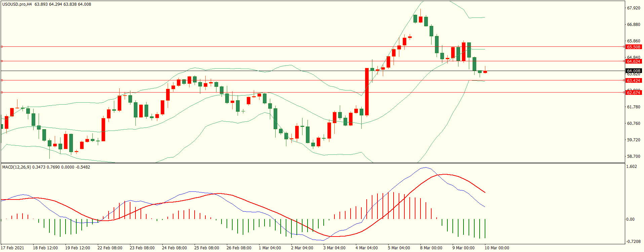The height and width of the screenshot is (252, 644).
Task: Select left handle of the 65.508 horizontal line
Action: [x=2, y=47]
